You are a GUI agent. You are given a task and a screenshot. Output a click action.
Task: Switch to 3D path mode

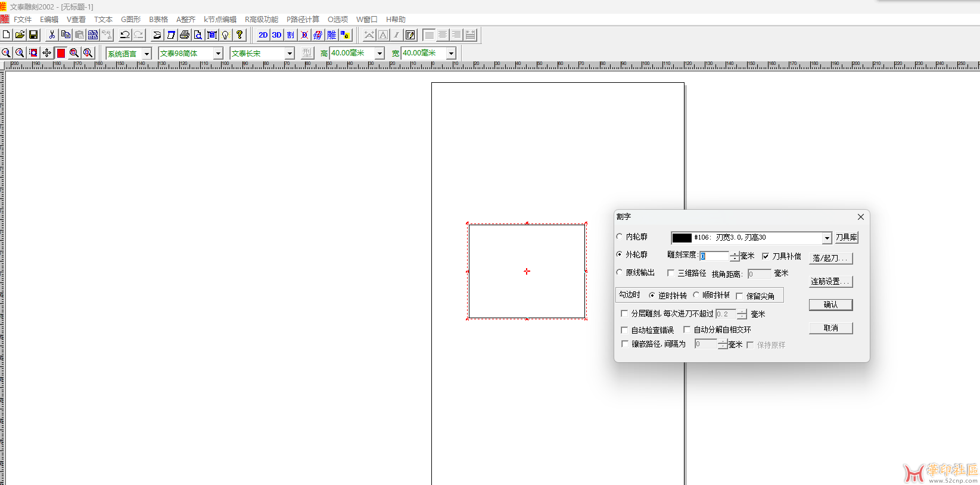tap(276, 35)
